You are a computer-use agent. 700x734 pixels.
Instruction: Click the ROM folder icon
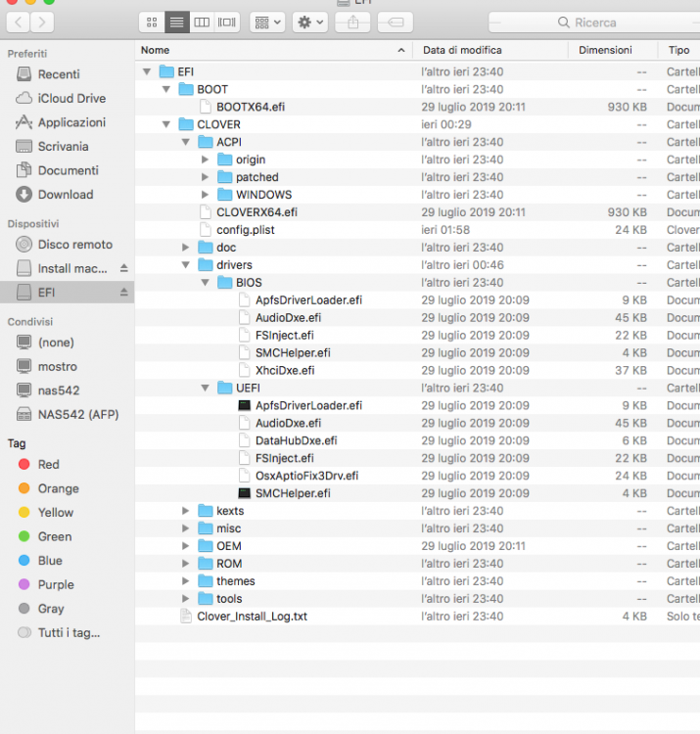[206, 563]
